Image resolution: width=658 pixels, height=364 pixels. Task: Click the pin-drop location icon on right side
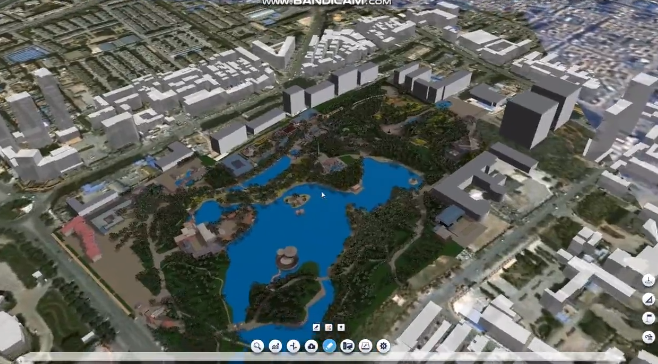point(649,280)
